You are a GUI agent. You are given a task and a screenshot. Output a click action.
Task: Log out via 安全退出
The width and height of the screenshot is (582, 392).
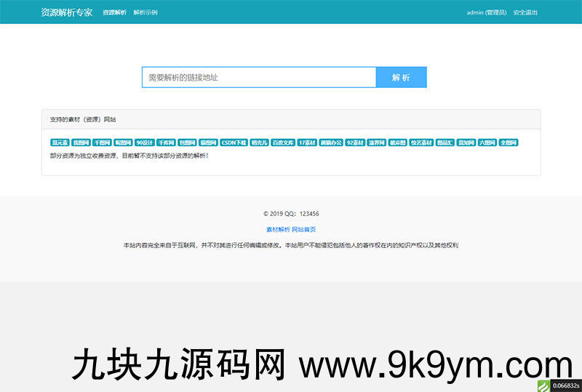click(526, 13)
